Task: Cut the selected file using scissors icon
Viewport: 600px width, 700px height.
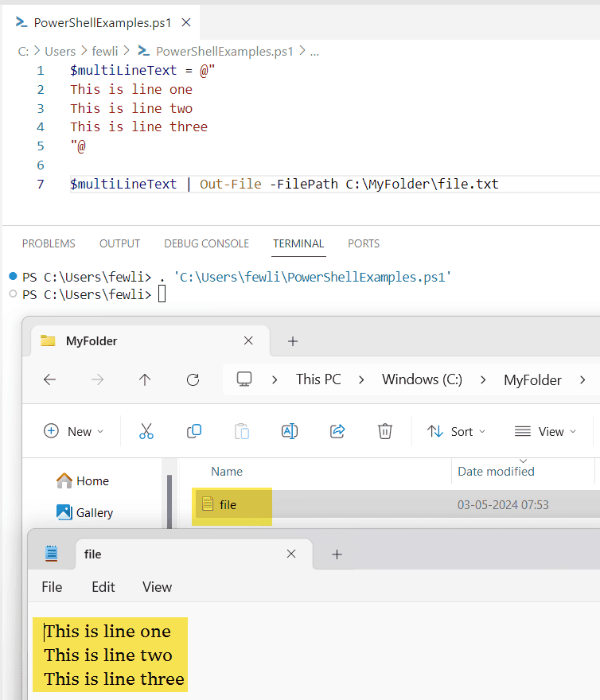Action: [146, 430]
